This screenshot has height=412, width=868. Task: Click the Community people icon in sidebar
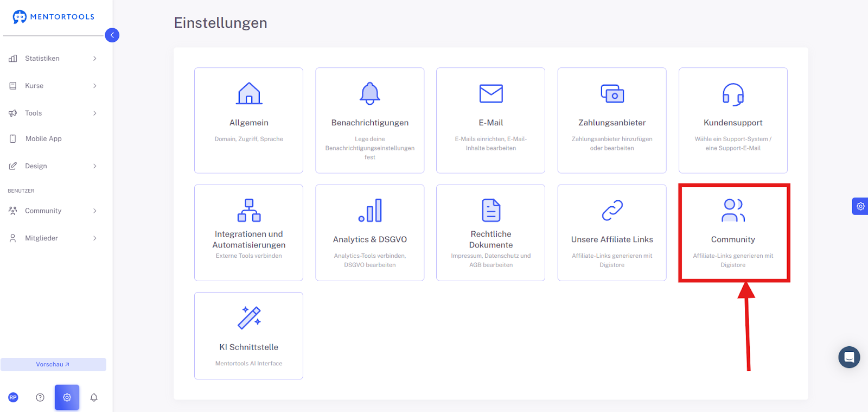tap(13, 211)
